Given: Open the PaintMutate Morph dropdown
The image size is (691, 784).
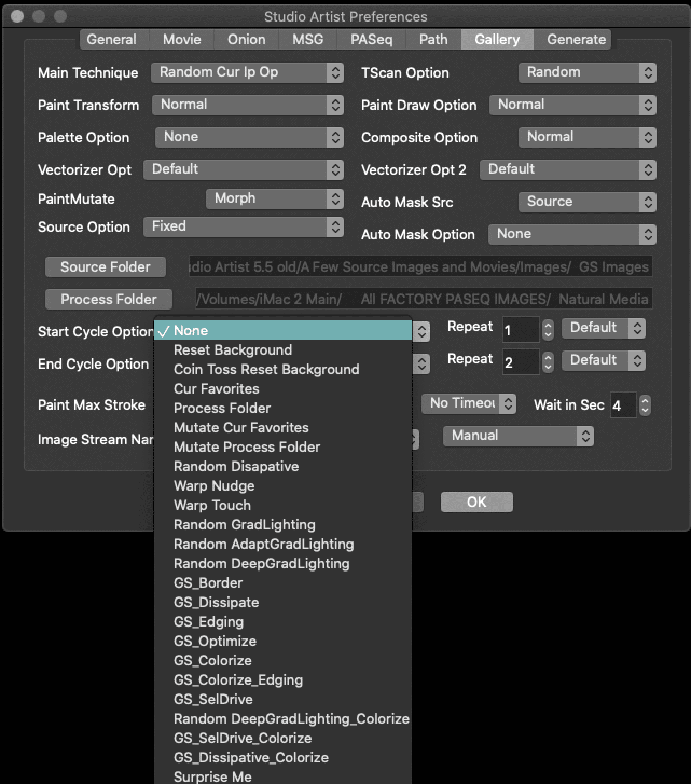Looking at the screenshot, I should pos(275,198).
